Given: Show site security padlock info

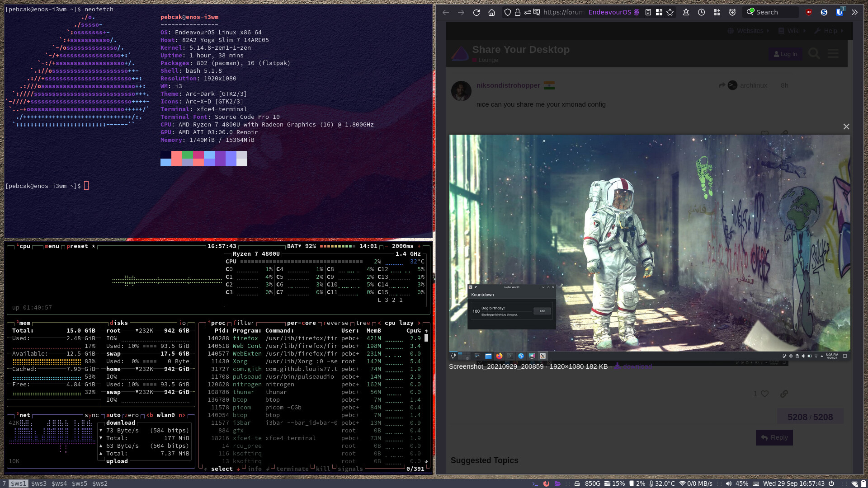Looking at the screenshot, I should pyautogui.click(x=518, y=12).
